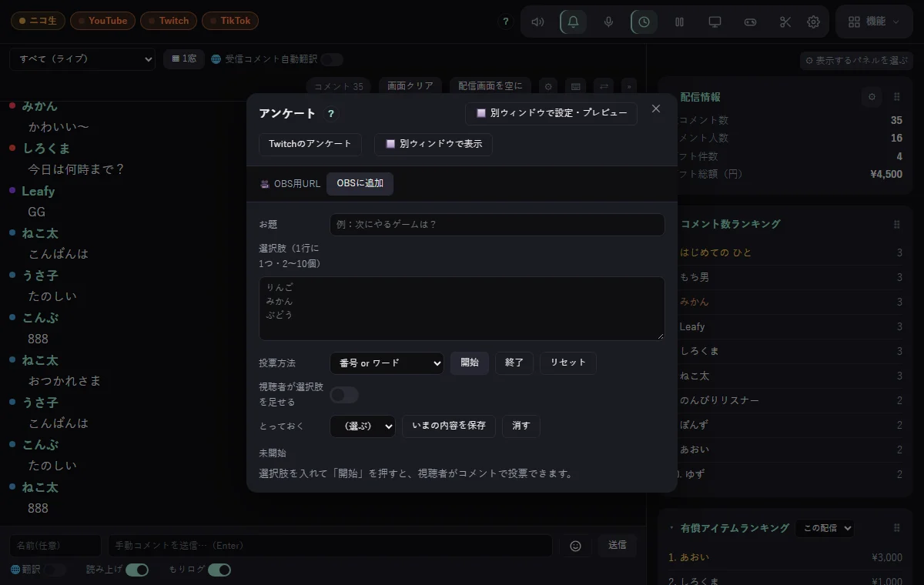Viewport: 924px width, 585px height.
Task: Toggle the bell notification icon
Action: pos(573,22)
